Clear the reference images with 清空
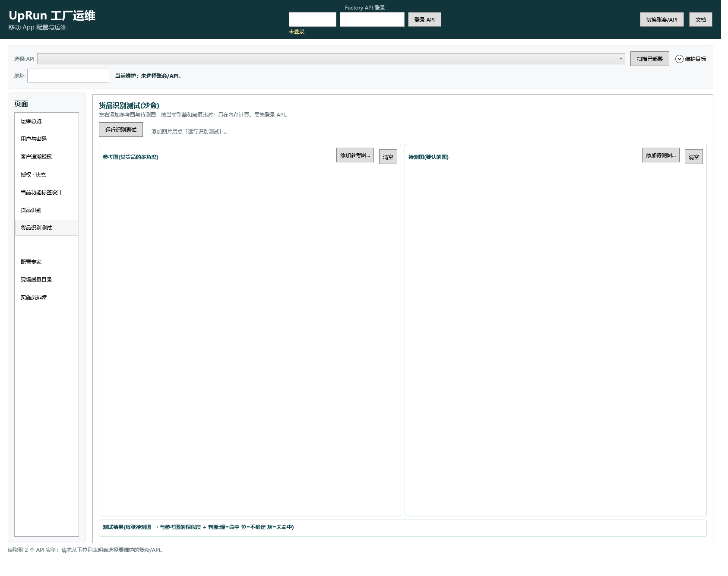Image resolution: width=728 pixels, height=576 pixels. tap(388, 157)
